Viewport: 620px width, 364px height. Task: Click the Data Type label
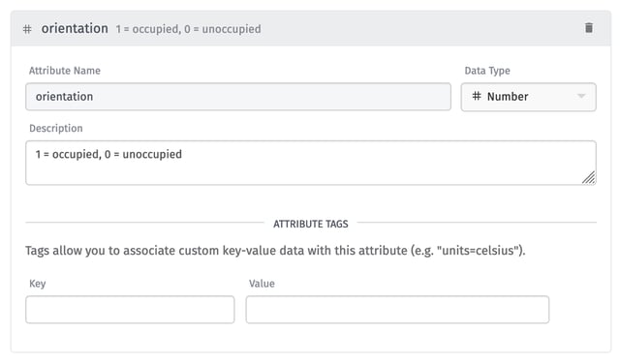coord(487,71)
